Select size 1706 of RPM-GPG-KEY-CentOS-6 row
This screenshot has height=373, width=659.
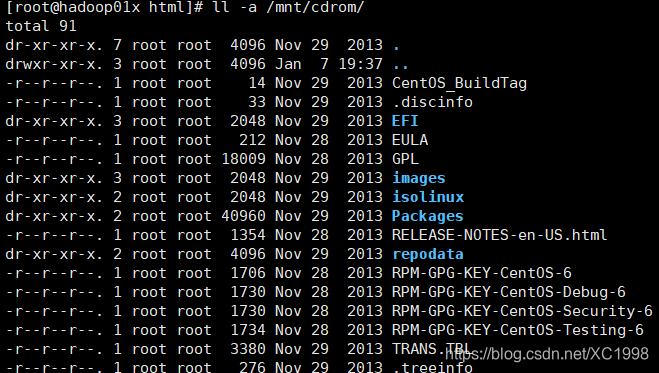coord(248,273)
